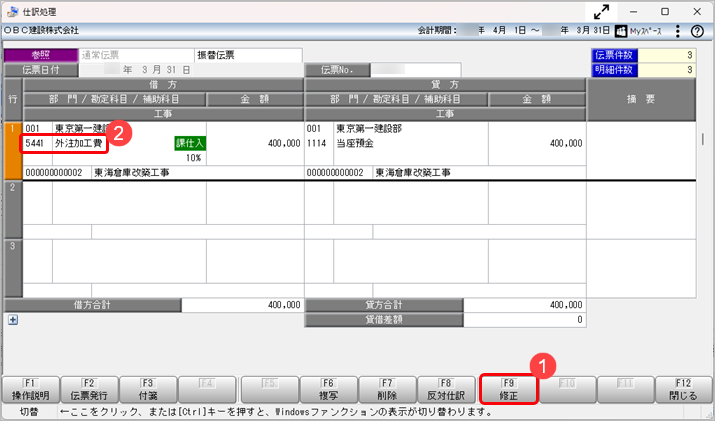The width and height of the screenshot is (715, 421).
Task: Click F2 伝票発行 function button
Action: click(x=89, y=390)
